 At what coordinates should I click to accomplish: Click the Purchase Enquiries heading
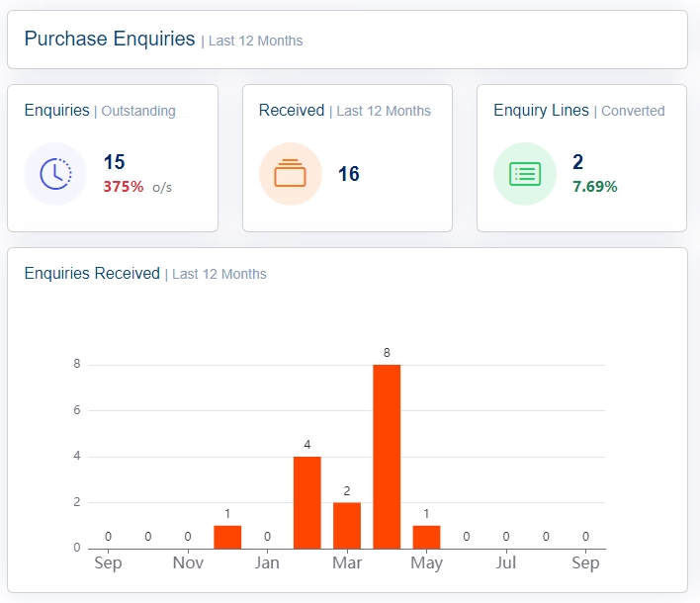110,39
